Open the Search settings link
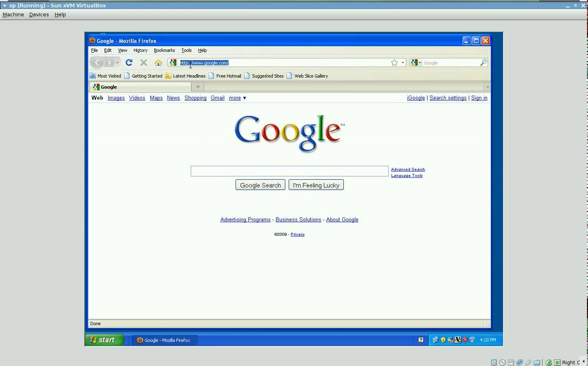 coord(448,98)
